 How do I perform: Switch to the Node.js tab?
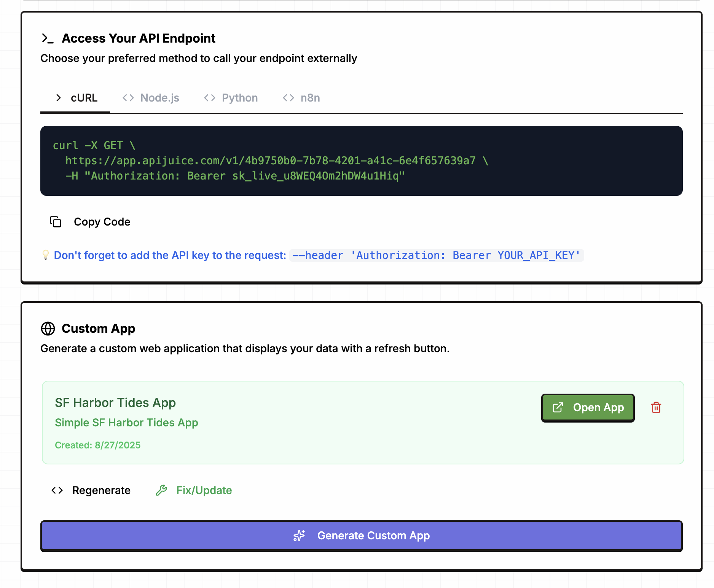[x=151, y=98]
